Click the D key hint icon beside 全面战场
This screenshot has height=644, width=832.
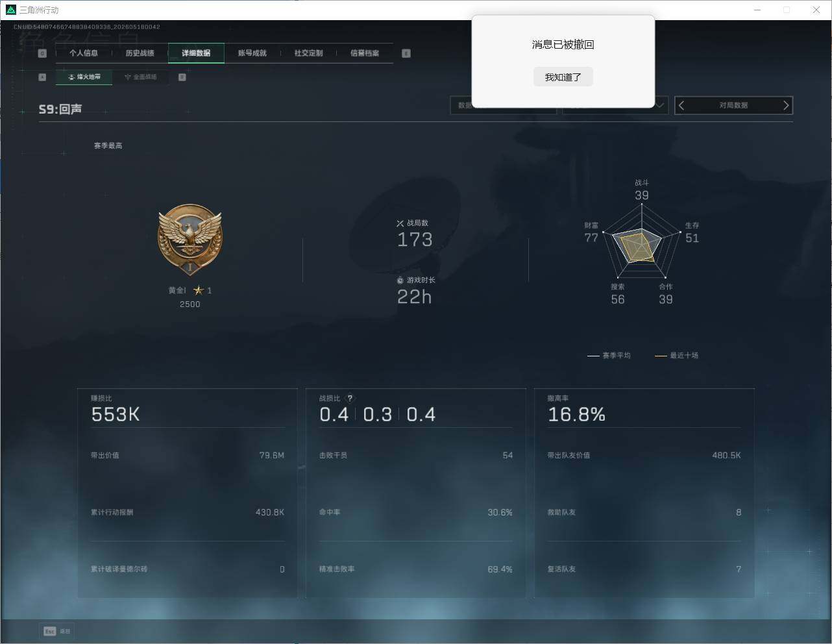click(182, 77)
